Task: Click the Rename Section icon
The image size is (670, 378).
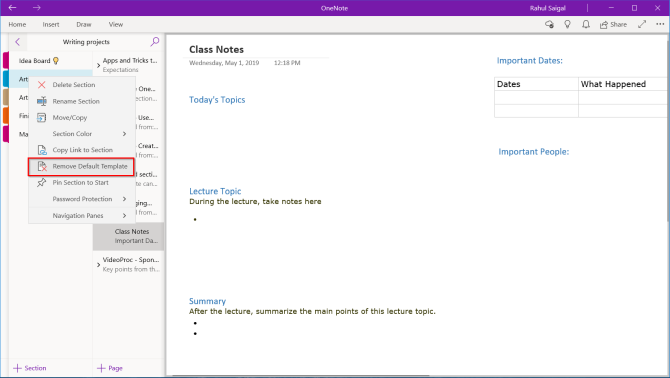Action: tap(41, 101)
